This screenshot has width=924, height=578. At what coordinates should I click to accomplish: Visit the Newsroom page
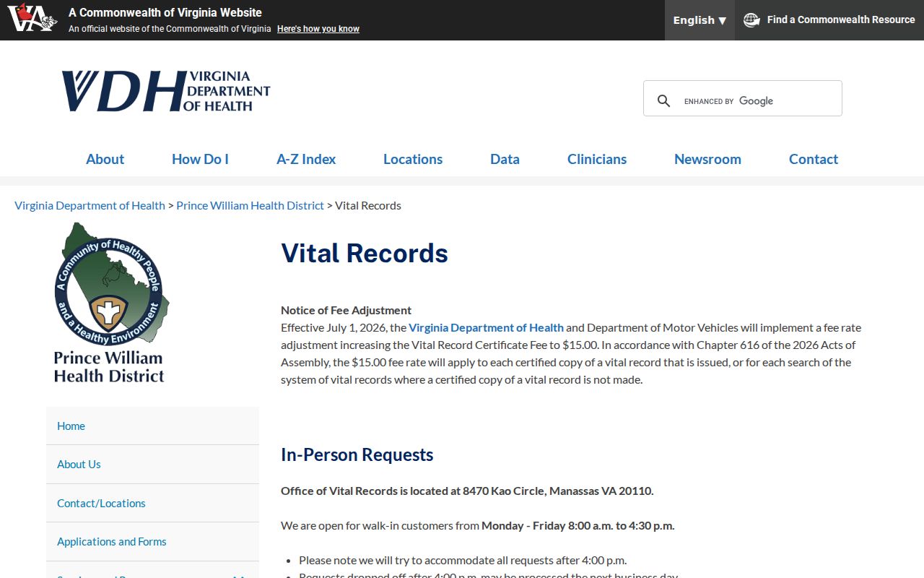[x=707, y=159]
